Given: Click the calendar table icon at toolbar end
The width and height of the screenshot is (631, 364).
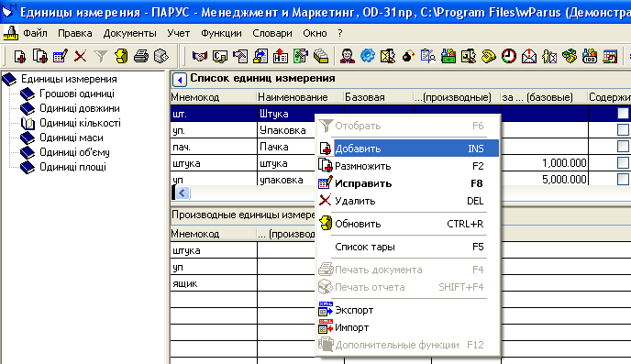Looking at the screenshot, I should pyautogui.click(x=610, y=56).
